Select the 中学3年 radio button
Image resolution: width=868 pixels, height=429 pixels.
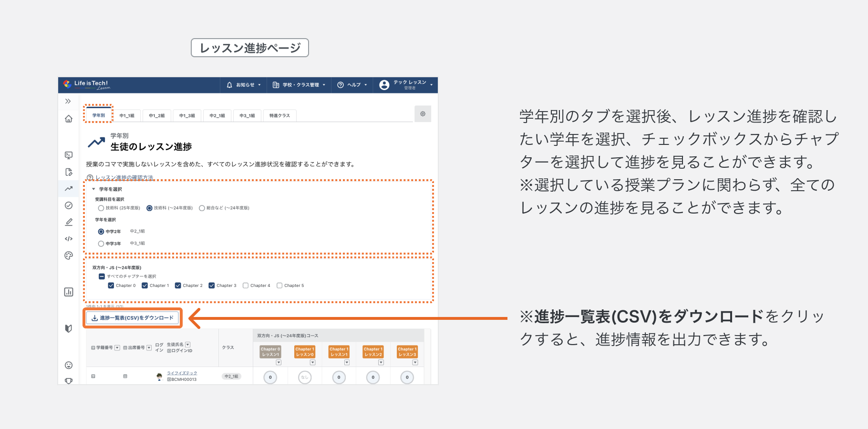click(x=101, y=243)
